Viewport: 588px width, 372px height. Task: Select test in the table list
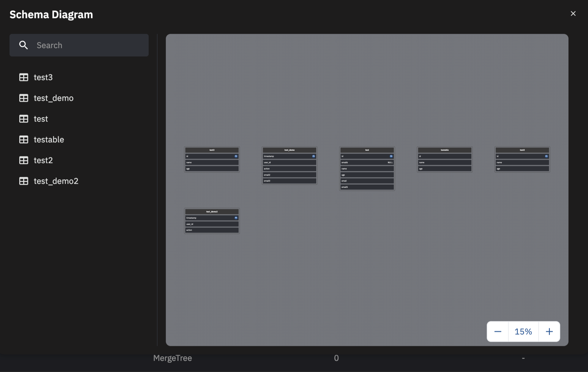[x=41, y=119]
